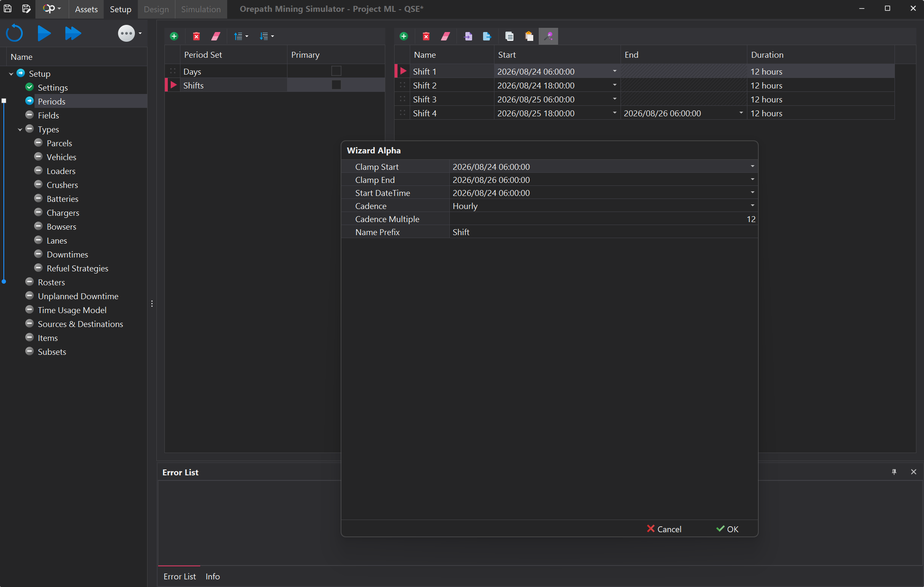The width and height of the screenshot is (924, 587).
Task: Click the pink eraser in period set toolbar
Action: (216, 36)
